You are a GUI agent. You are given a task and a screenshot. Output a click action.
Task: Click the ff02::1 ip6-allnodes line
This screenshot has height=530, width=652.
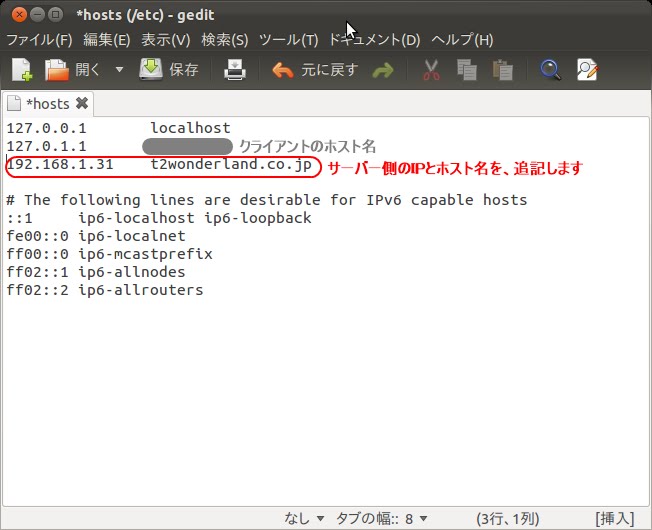96,272
